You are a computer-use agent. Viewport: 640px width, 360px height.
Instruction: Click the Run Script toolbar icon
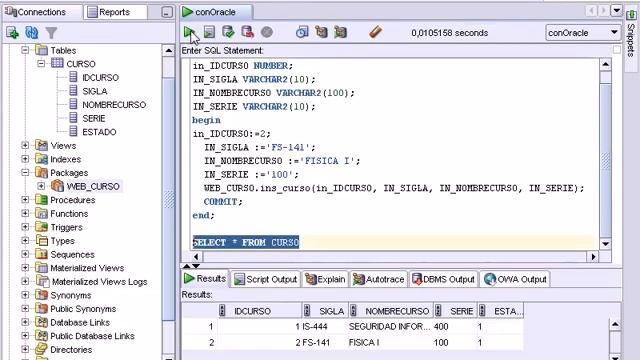point(209,32)
